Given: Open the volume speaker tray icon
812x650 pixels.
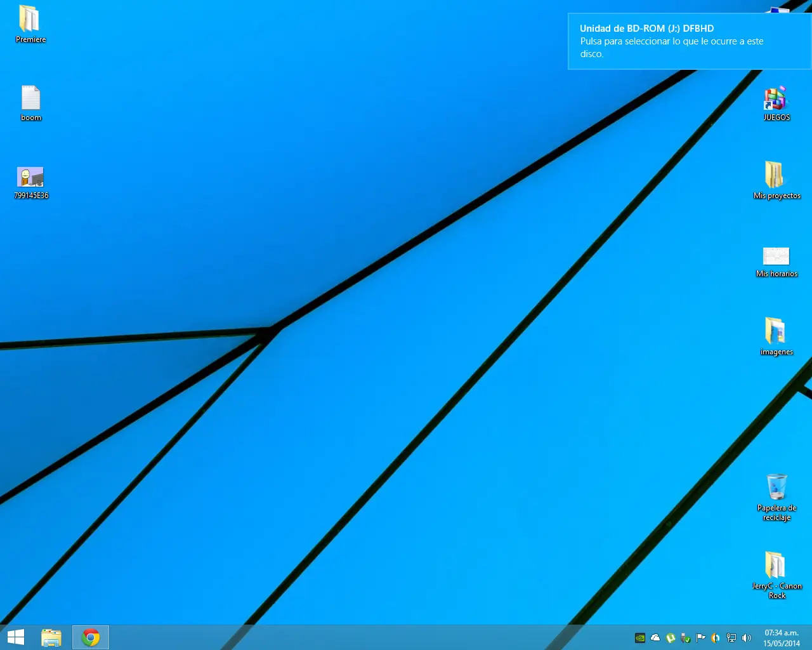Looking at the screenshot, I should 747,638.
